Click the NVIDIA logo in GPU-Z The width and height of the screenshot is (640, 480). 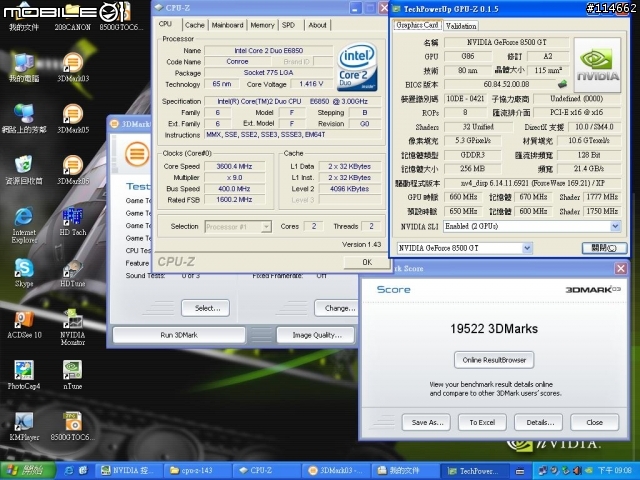(597, 65)
